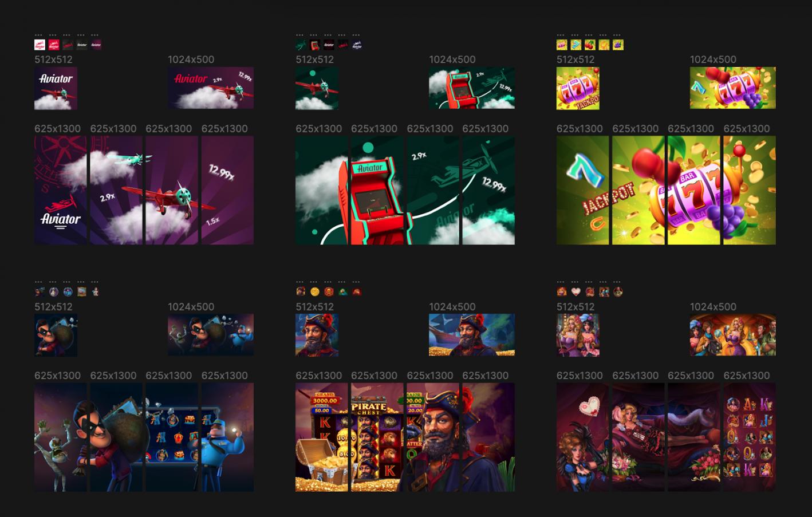812x517 pixels.
Task: Select the purple gradient Aviator app icon
Action: tap(96, 45)
